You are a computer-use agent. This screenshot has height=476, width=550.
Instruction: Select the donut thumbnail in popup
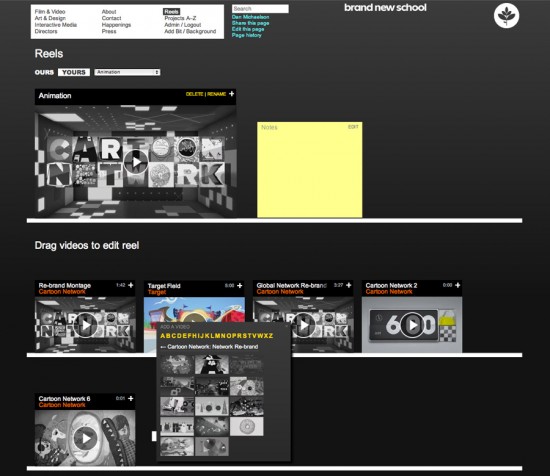(247, 427)
